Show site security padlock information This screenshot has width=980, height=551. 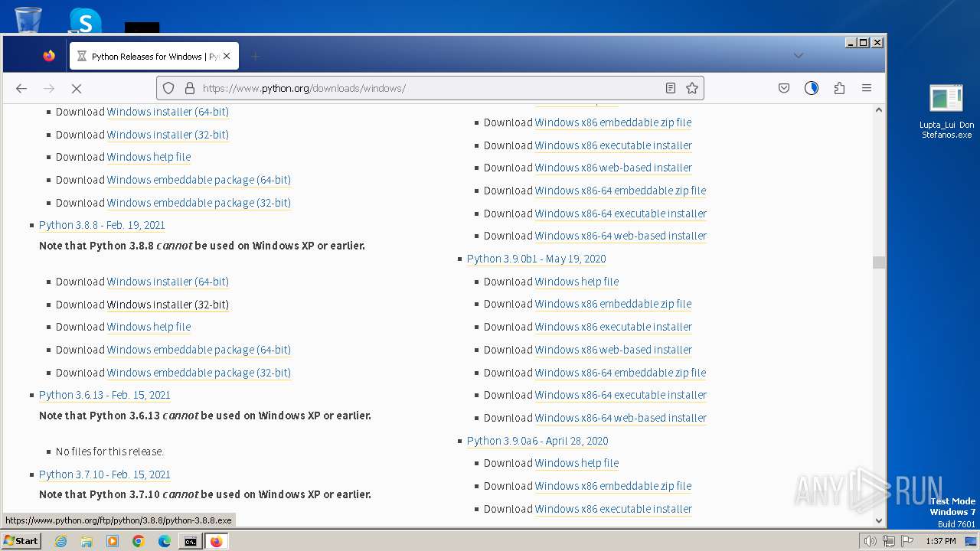[190, 88]
